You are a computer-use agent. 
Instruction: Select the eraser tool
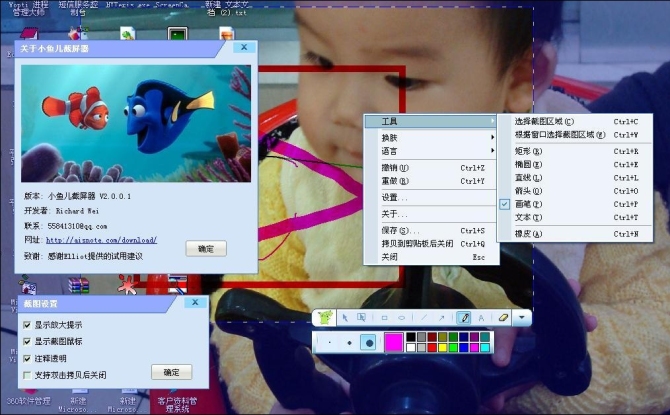(503, 318)
